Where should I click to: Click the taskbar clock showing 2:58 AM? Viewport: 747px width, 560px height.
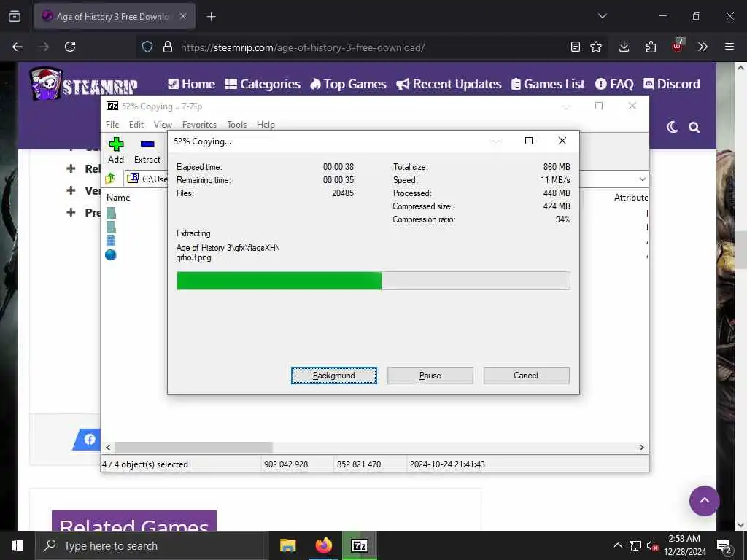click(684, 545)
